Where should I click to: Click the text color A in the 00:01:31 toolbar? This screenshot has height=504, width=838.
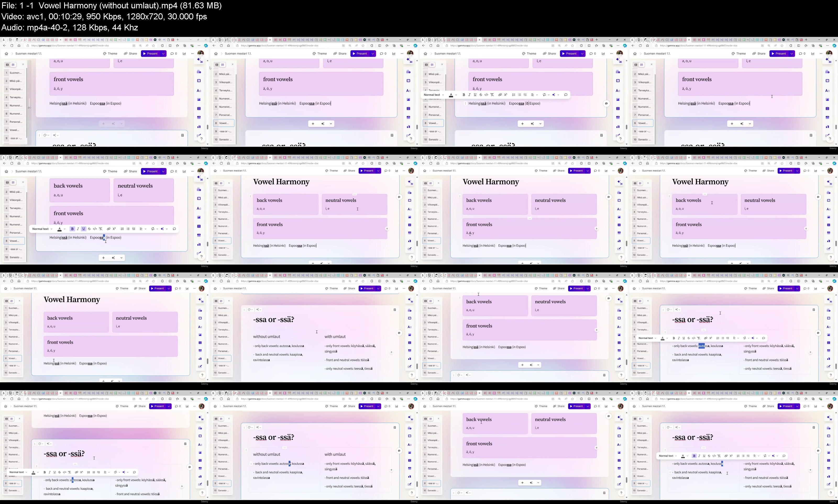451,95
